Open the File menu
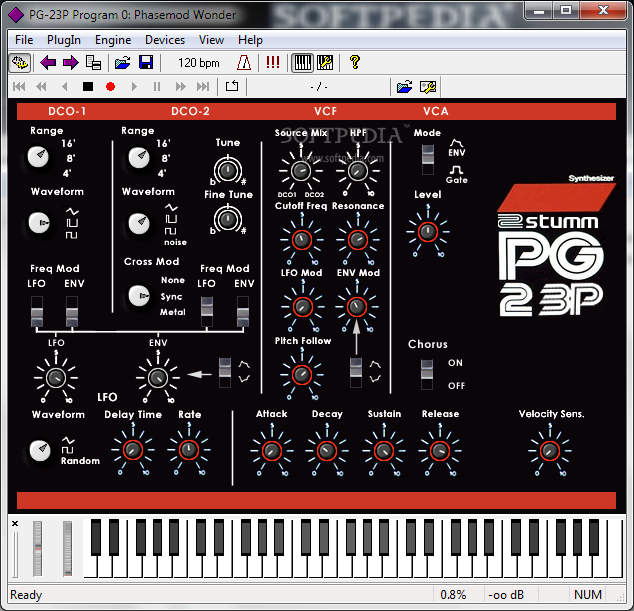This screenshot has height=611, width=634. (x=24, y=40)
